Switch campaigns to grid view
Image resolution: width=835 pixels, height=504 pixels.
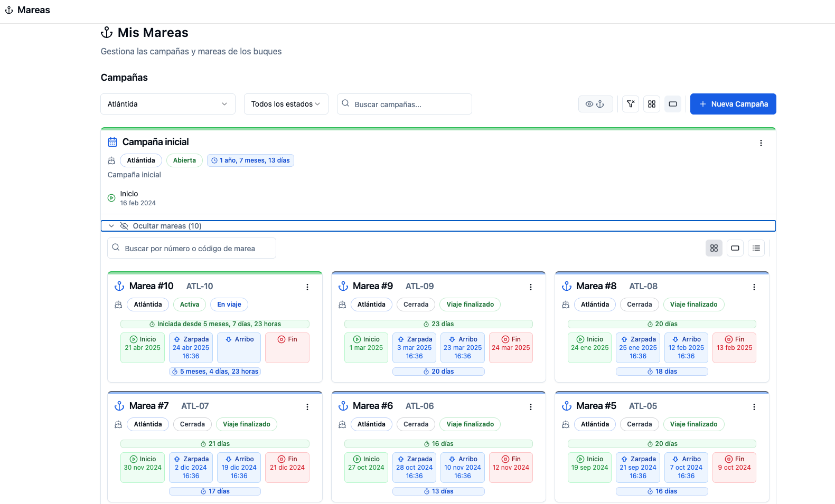pos(652,104)
